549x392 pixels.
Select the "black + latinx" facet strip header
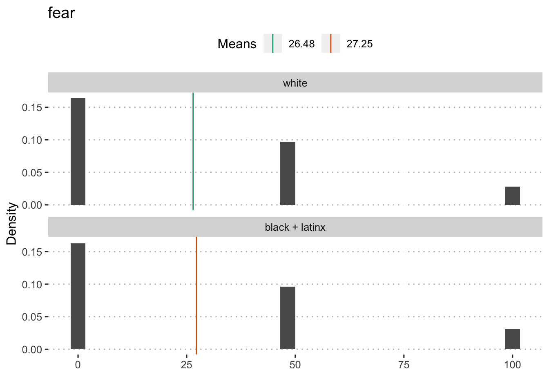click(295, 227)
